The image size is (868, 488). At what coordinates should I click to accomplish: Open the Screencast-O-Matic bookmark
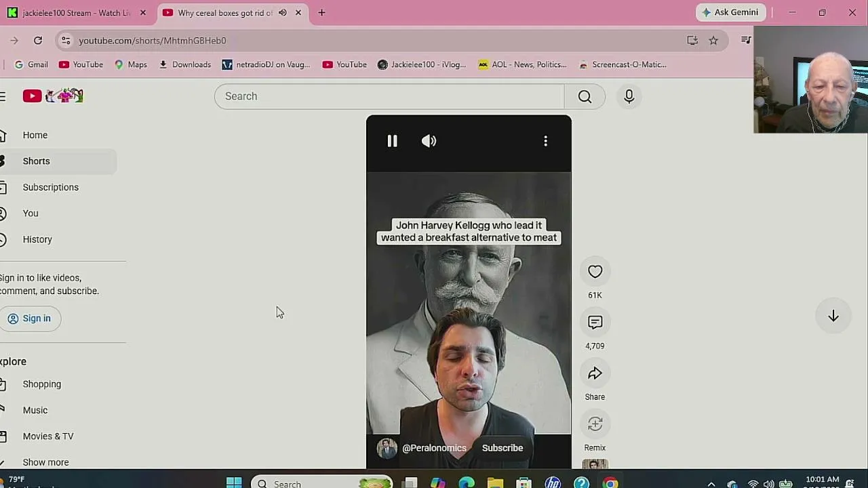point(623,64)
